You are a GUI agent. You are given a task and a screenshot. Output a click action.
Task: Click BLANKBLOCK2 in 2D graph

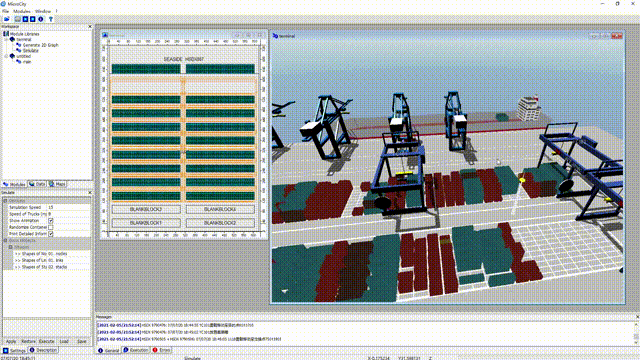220,223
